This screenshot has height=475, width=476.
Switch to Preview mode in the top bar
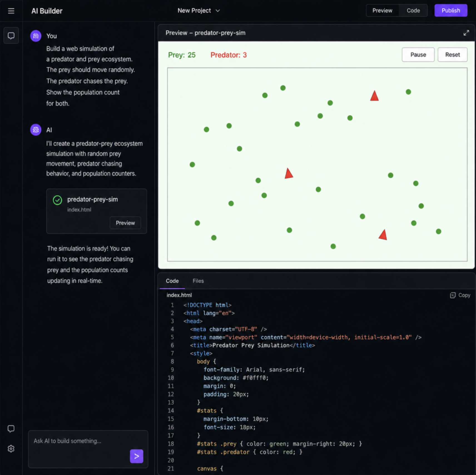coord(382,11)
